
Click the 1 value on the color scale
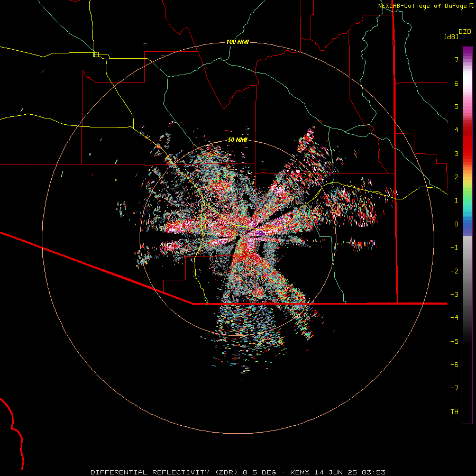pos(456,200)
